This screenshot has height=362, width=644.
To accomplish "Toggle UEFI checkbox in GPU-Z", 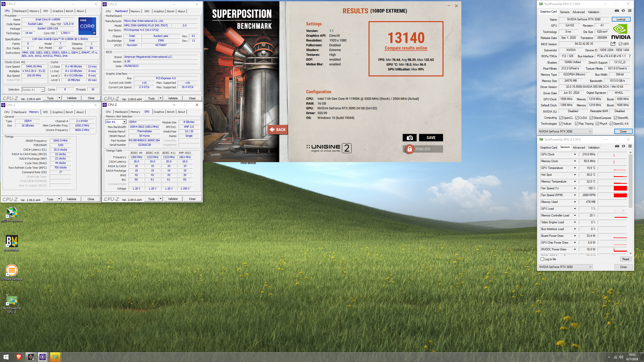I will [620, 44].
